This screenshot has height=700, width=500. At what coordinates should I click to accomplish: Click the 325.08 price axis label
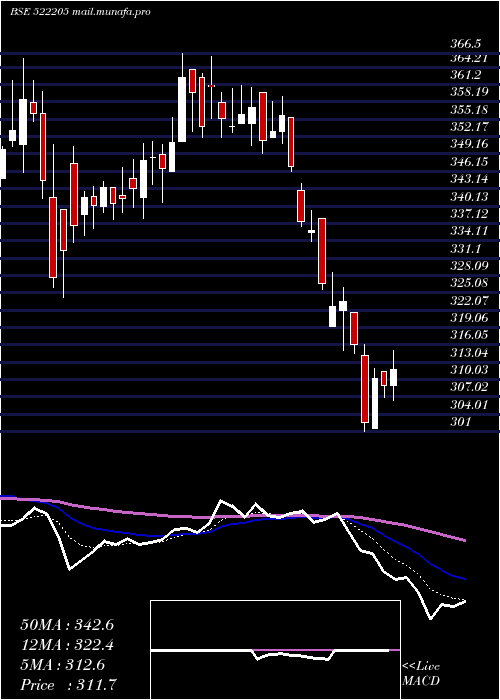[468, 283]
